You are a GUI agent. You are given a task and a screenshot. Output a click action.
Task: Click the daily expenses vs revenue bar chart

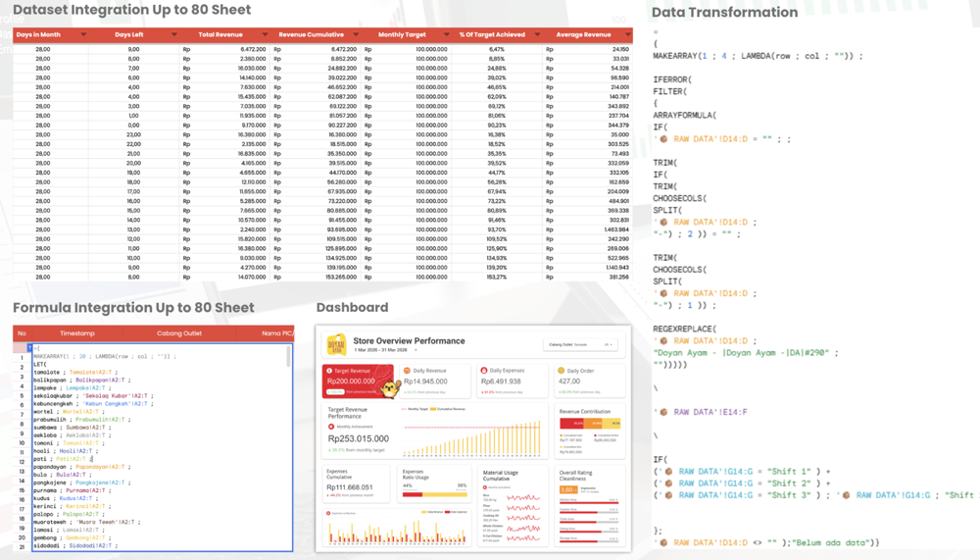397,532
